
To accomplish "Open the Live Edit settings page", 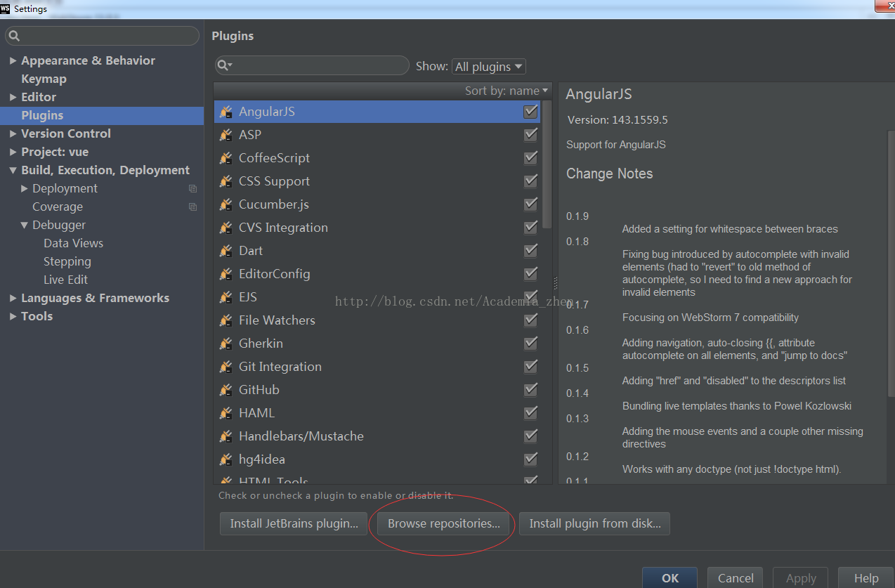I will click(x=65, y=280).
